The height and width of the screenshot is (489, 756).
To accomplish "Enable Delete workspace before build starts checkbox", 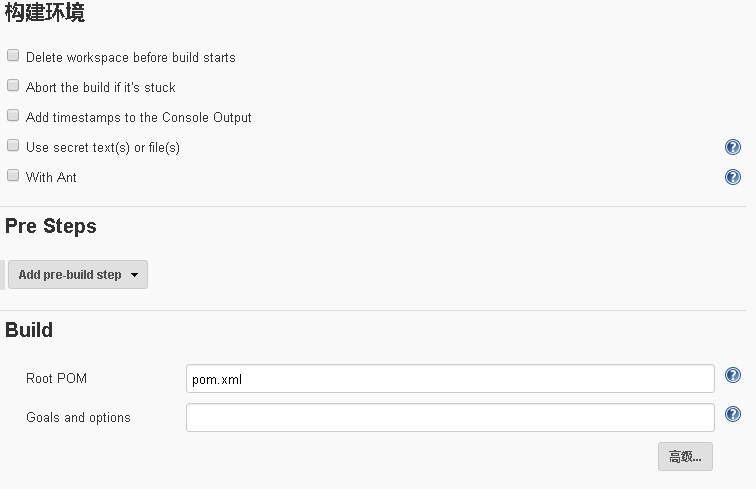I will pos(13,55).
